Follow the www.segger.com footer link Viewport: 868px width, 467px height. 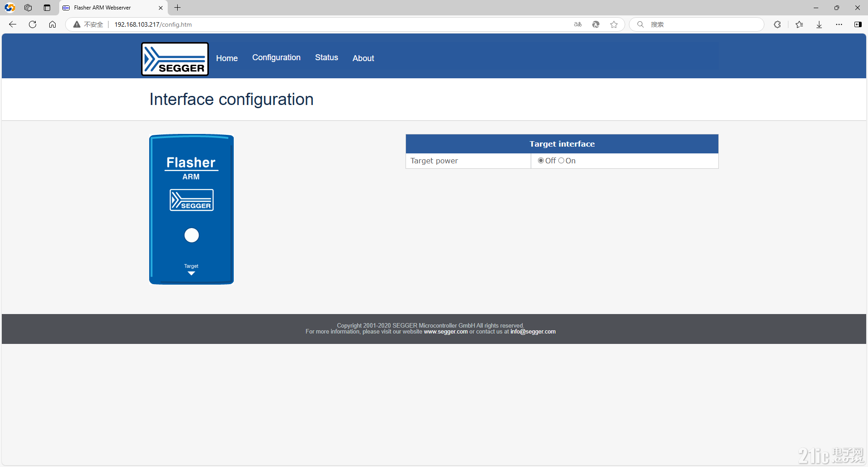click(x=446, y=332)
